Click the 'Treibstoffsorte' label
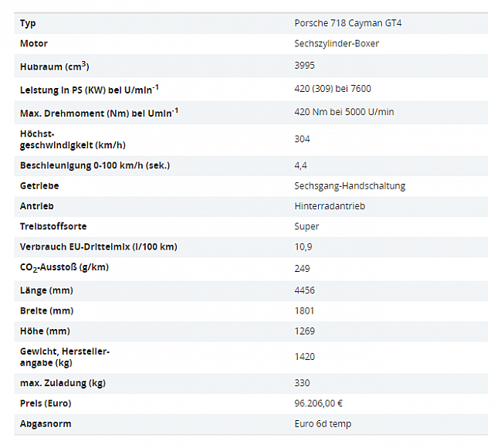The width and height of the screenshot is (494, 448). pos(53,226)
